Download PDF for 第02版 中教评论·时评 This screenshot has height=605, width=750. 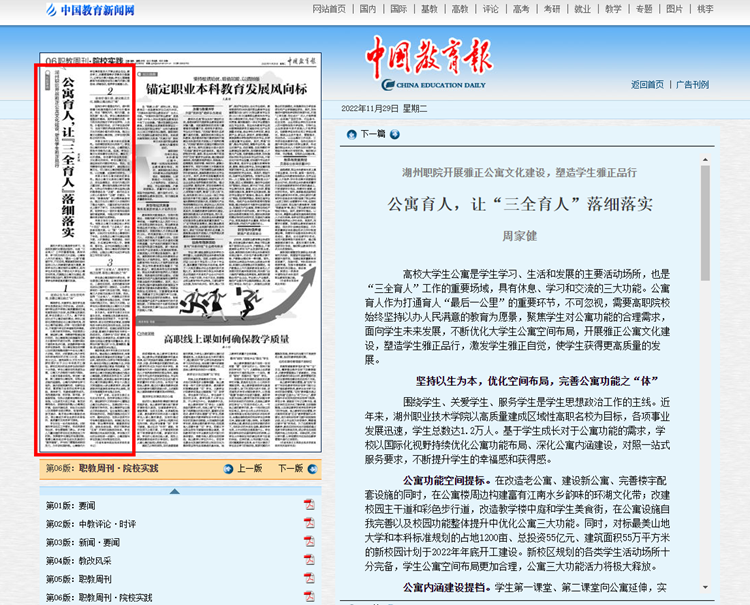coord(309,523)
